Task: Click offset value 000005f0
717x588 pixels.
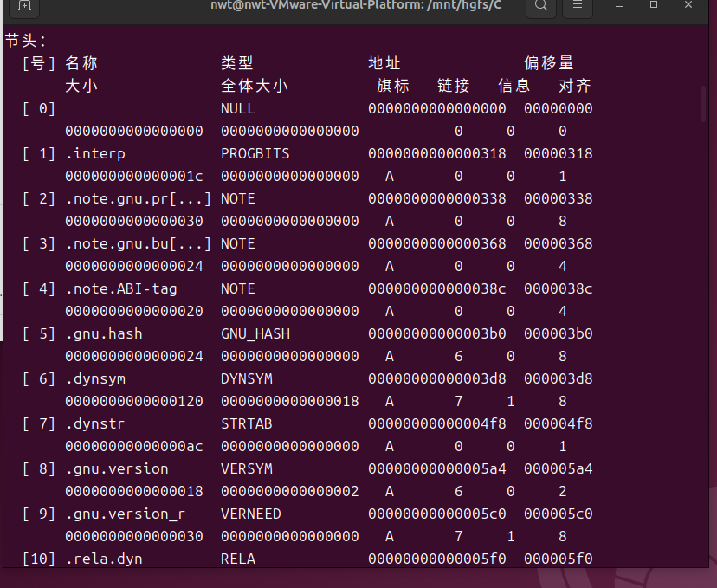Action: click(x=559, y=559)
